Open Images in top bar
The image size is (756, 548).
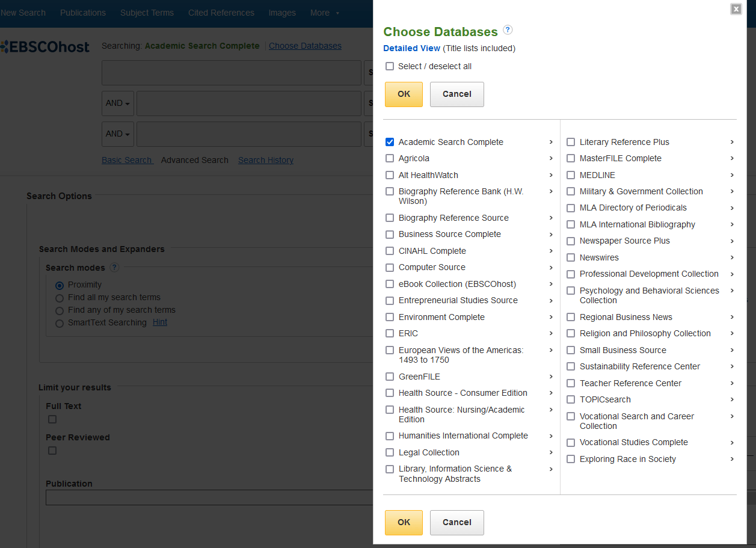coord(282,13)
